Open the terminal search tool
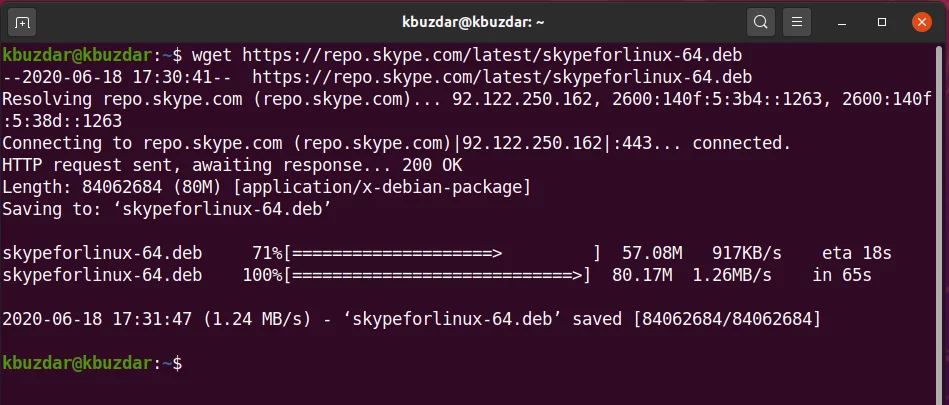 click(x=760, y=23)
